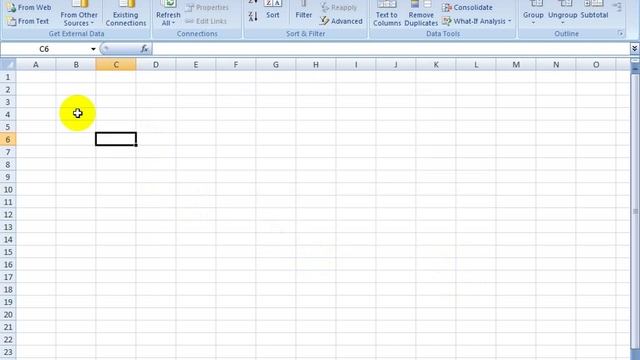Open the Sort dialog
Image resolution: width=640 pixels, height=360 pixels.
coord(273,11)
